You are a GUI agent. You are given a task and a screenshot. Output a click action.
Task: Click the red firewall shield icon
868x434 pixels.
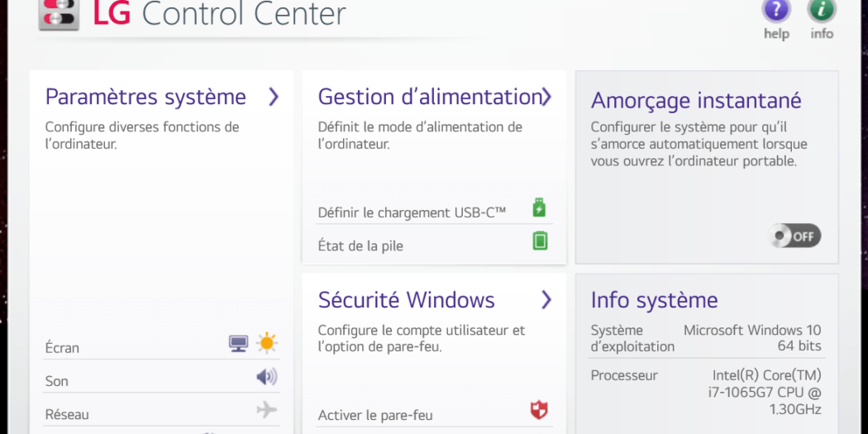click(539, 410)
